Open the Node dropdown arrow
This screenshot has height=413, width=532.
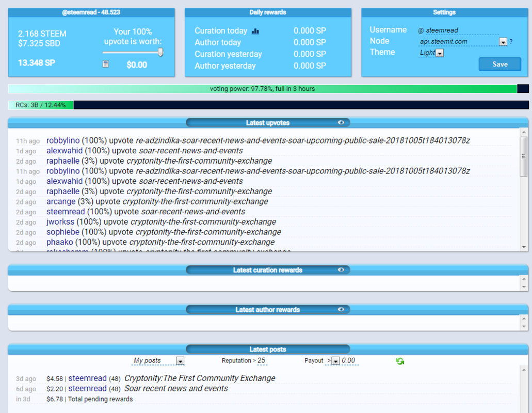point(503,42)
